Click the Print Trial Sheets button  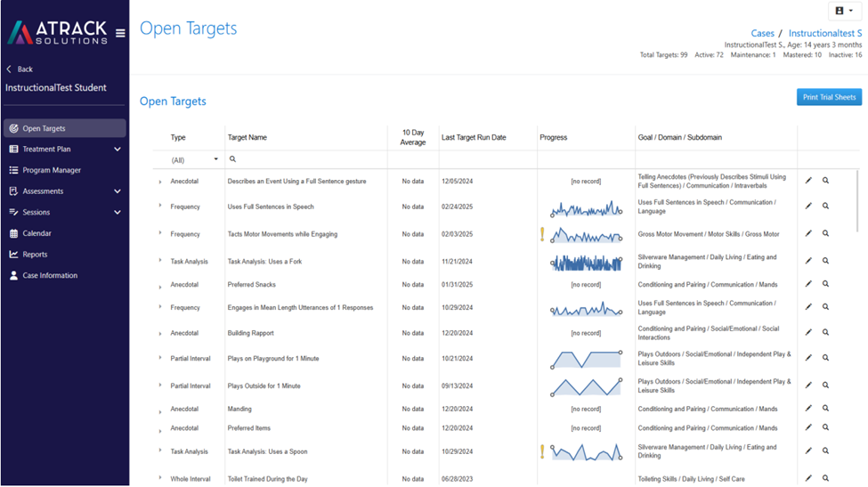[x=829, y=97]
